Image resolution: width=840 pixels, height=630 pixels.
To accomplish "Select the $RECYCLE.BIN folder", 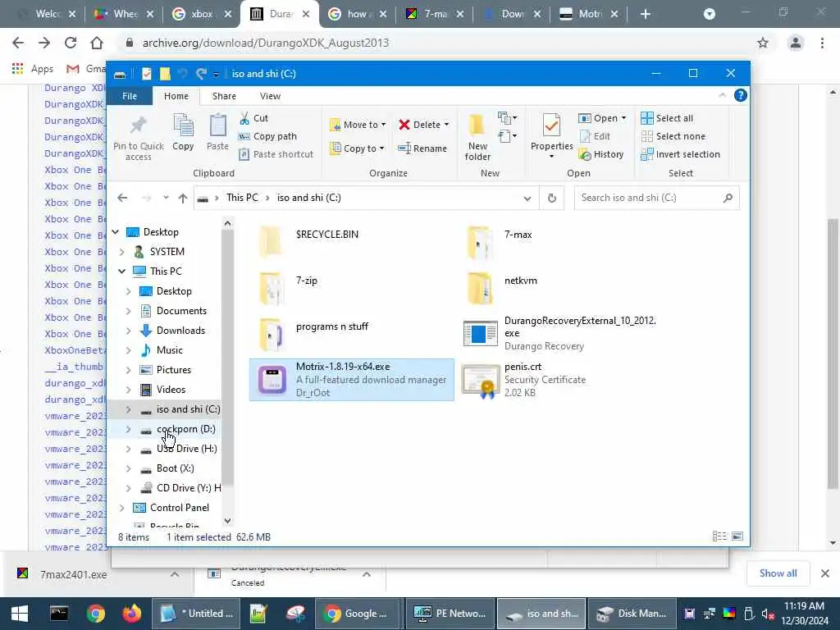I will 326,235.
